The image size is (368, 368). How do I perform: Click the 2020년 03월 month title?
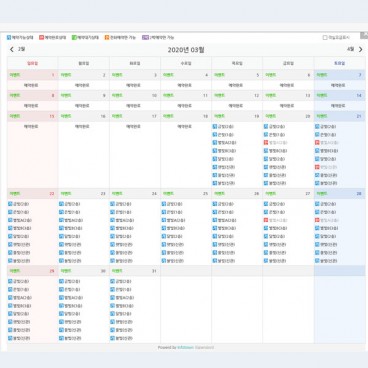(x=186, y=50)
